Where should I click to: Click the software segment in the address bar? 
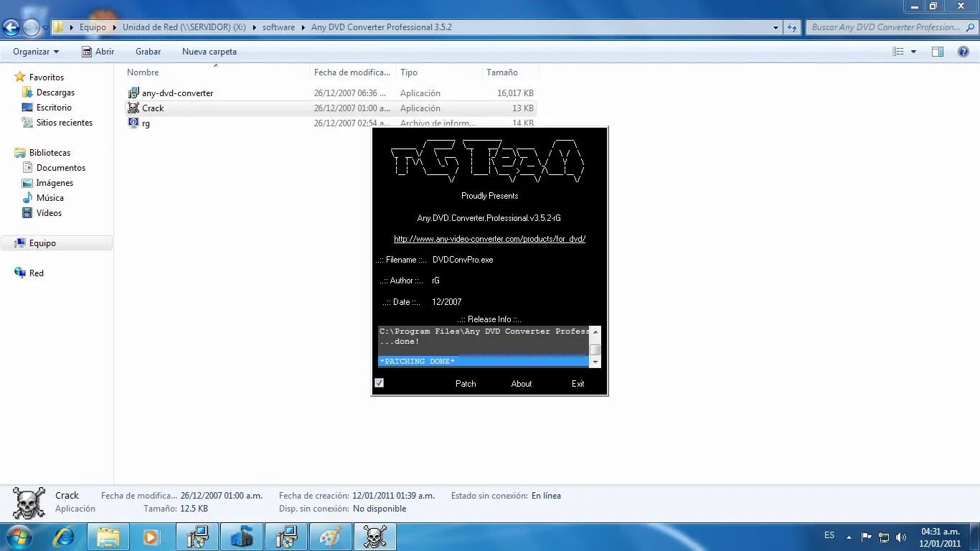point(278,27)
